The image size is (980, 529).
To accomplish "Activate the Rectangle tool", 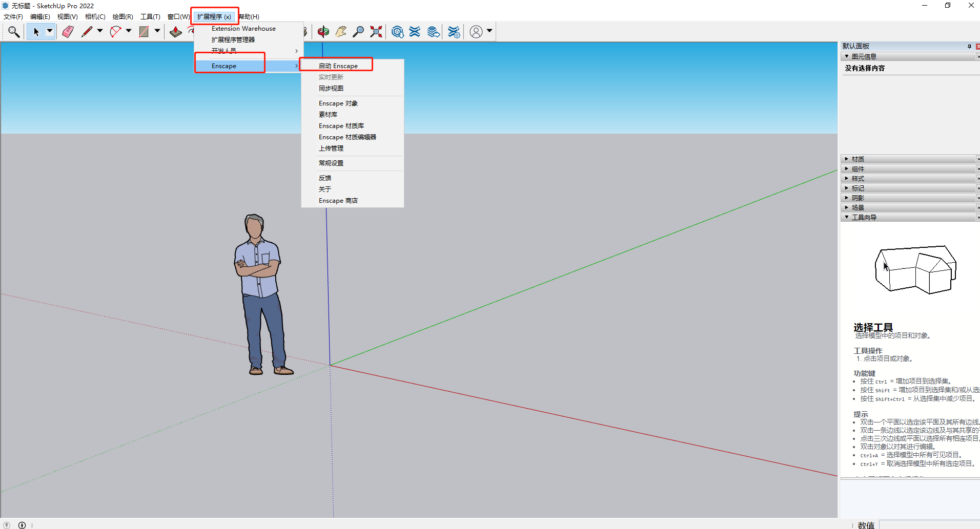I will click(145, 31).
